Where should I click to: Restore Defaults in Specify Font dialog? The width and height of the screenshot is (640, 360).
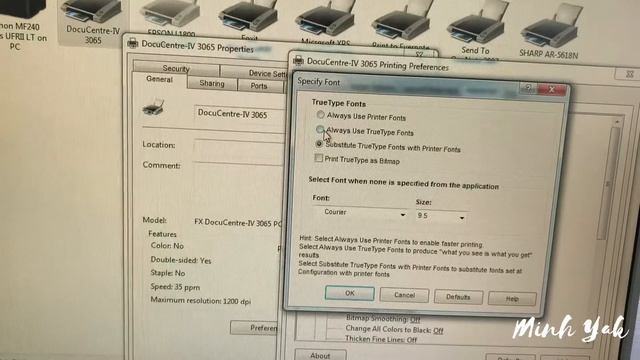point(458,297)
